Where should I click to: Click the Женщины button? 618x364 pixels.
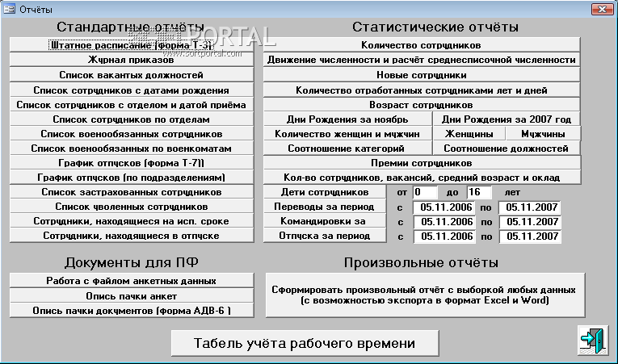coord(469,134)
